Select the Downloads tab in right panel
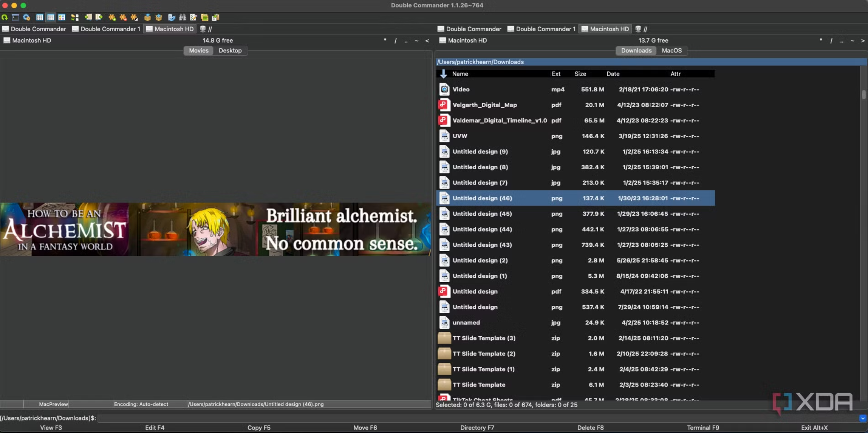 click(x=636, y=50)
